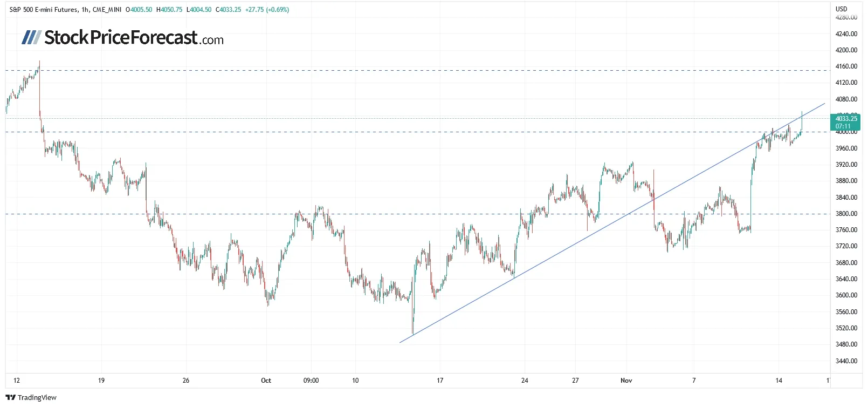Click the CME_MINI exchange label

(107, 10)
